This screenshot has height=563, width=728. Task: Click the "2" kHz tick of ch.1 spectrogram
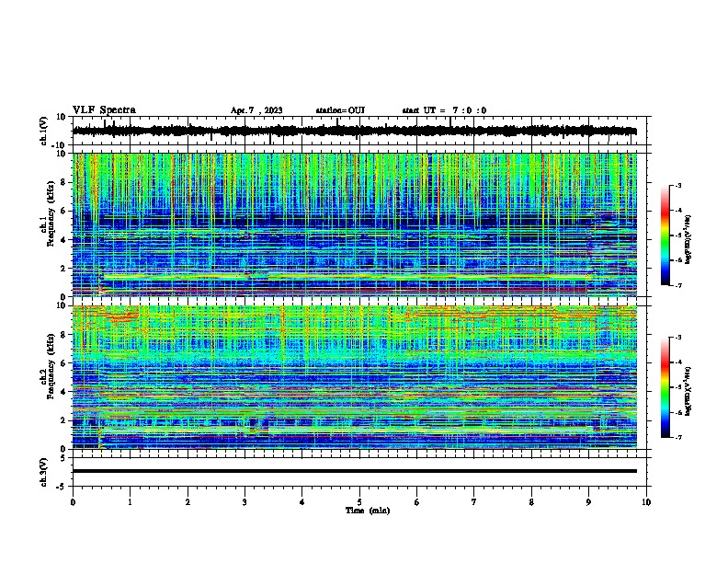coord(63,268)
